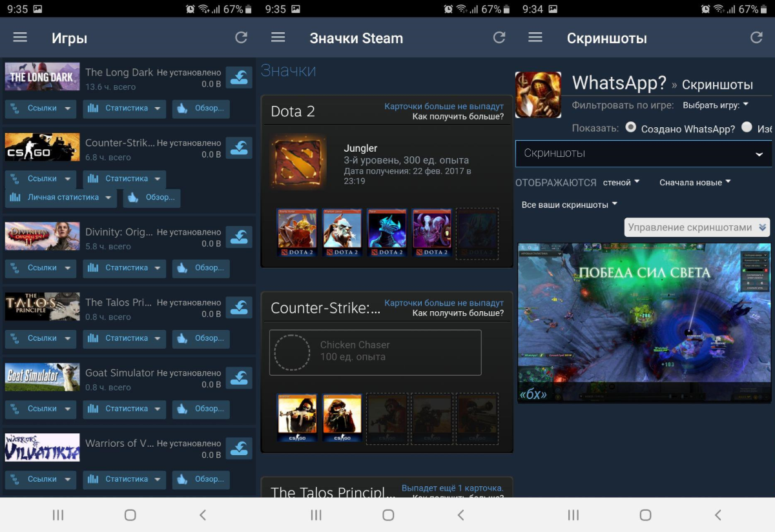Screen dimensions: 775x532
Task: Open The Talos Principle badge section title
Action: coord(333,492)
